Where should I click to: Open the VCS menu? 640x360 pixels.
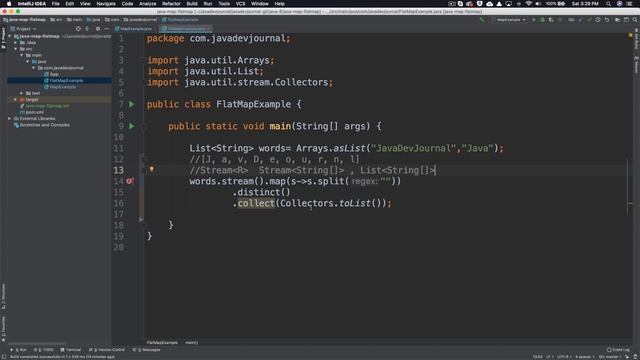(240, 4)
